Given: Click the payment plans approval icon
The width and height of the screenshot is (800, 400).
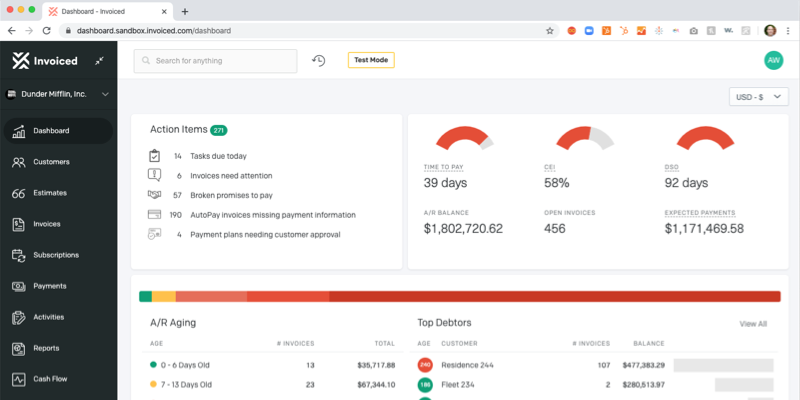Looking at the screenshot, I should tap(154, 234).
